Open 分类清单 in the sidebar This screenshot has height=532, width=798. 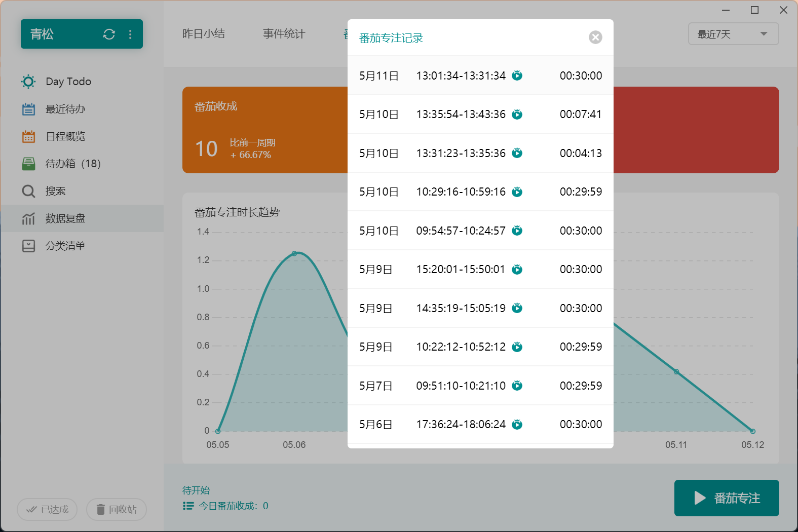tap(82, 246)
